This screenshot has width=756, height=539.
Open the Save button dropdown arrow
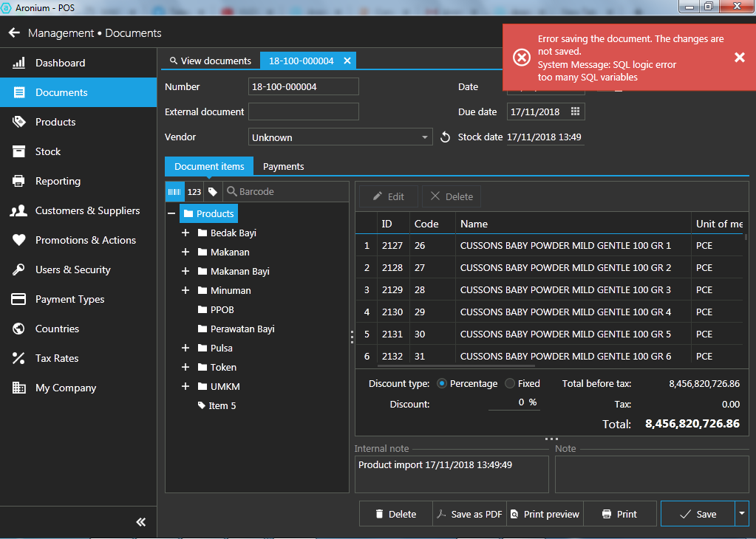tap(742, 514)
